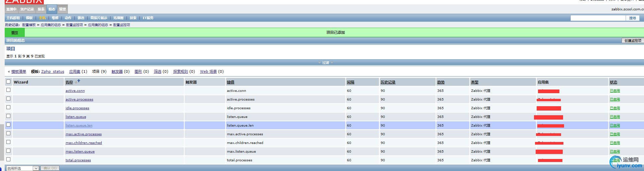Open the 探索规则 (0) link

tap(181, 71)
